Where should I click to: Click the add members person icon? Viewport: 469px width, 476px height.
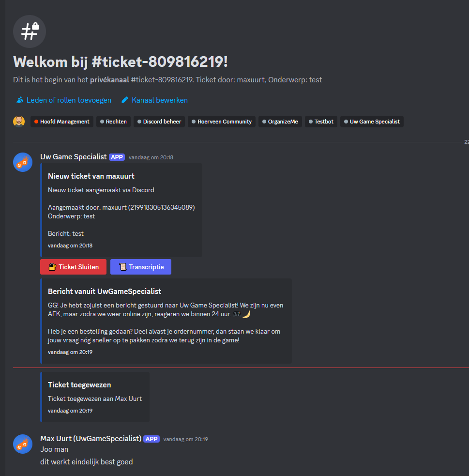click(20, 100)
